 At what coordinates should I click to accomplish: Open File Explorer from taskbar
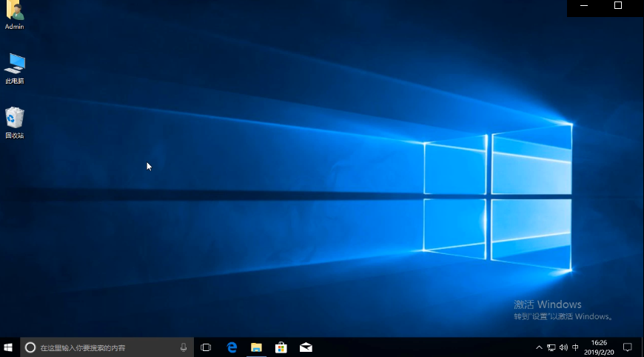tap(256, 347)
